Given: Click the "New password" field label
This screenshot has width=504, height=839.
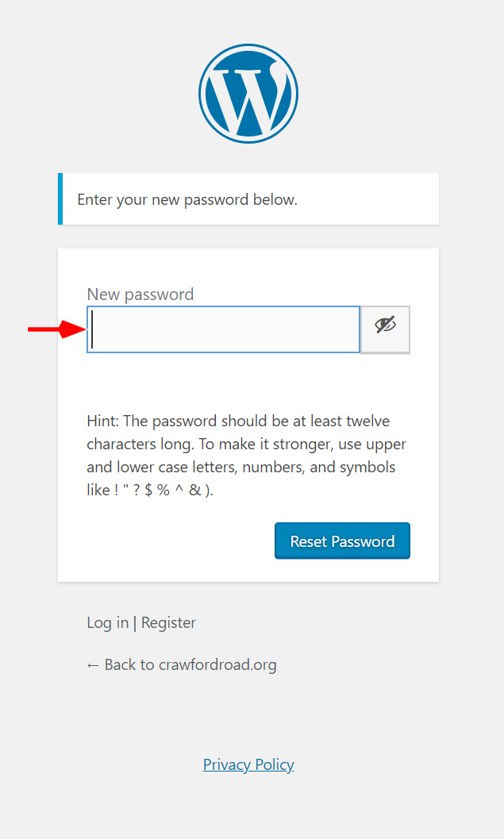Looking at the screenshot, I should pyautogui.click(x=140, y=294).
